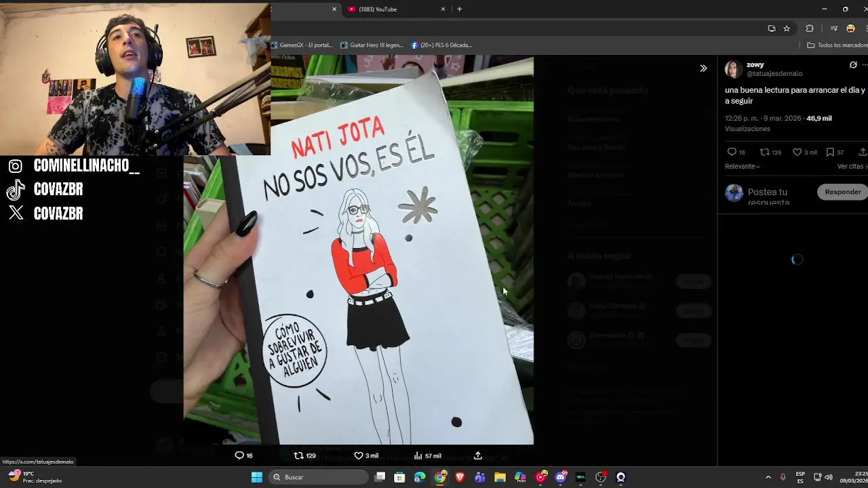Viewport: 868px width, 488px height.
Task: Click the Responder button
Action: tap(843, 192)
